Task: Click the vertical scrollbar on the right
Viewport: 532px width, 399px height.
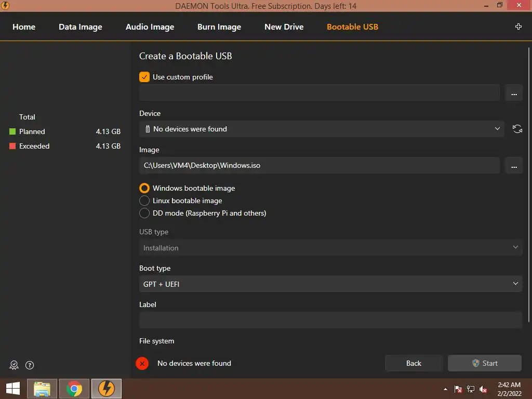Action: pos(528,185)
